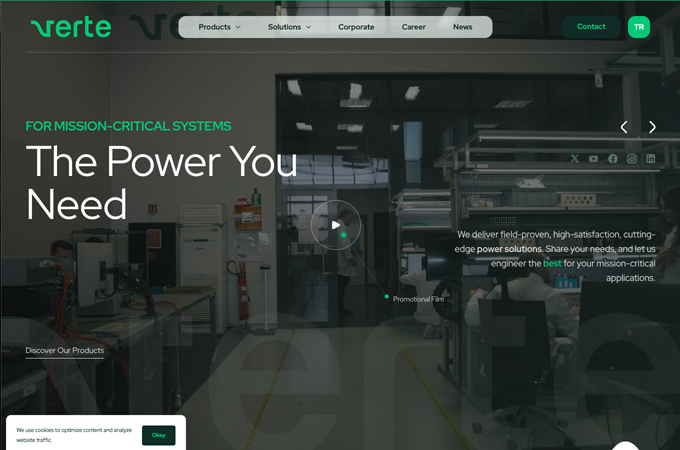Screen dimensions: 680x450
Task: Click the 'FOR MISSION-CRITICAL SYSTEMS' tagline
Action: coord(128,126)
